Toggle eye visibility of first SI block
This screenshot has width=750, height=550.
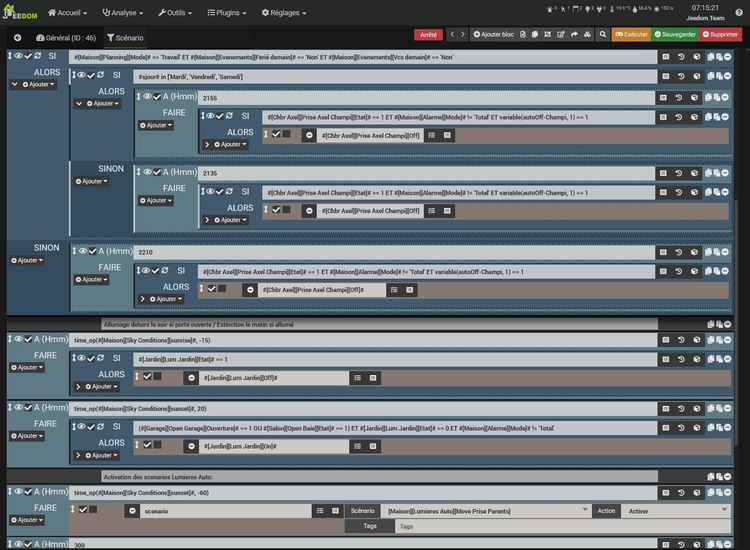click(17, 56)
